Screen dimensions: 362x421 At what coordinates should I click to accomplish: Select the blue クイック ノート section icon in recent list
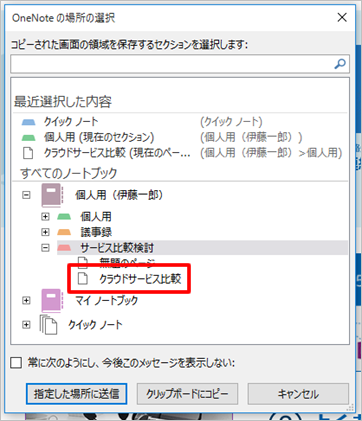coord(29,122)
